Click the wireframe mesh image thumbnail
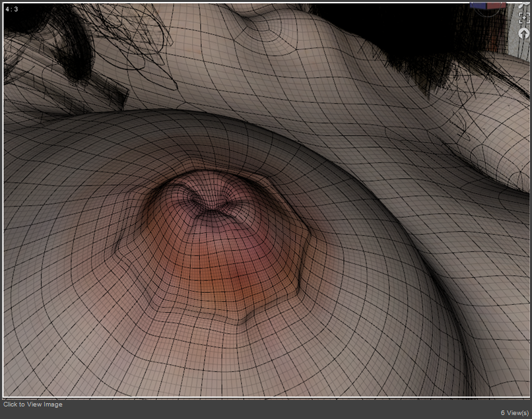Image resolution: width=532 pixels, height=419 pixels. click(x=267, y=199)
